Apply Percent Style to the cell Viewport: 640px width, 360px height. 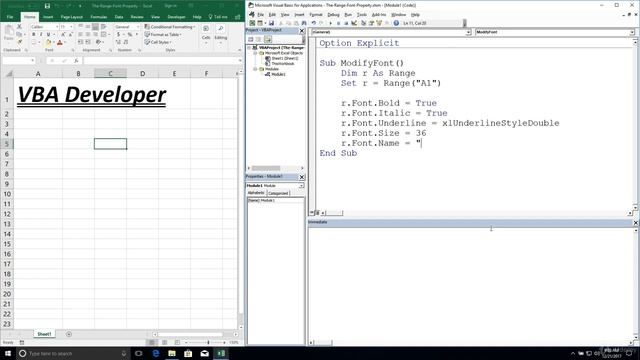[x=130, y=35]
